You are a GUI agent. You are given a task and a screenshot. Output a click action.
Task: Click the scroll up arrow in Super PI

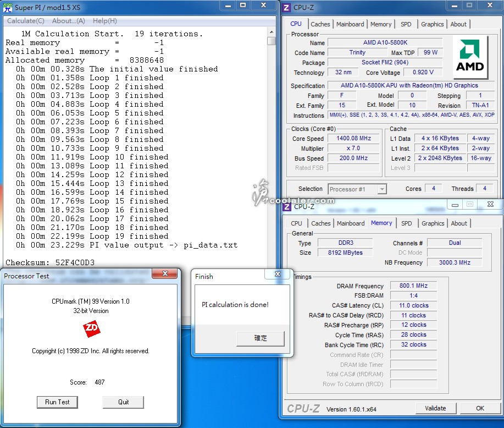point(272,32)
